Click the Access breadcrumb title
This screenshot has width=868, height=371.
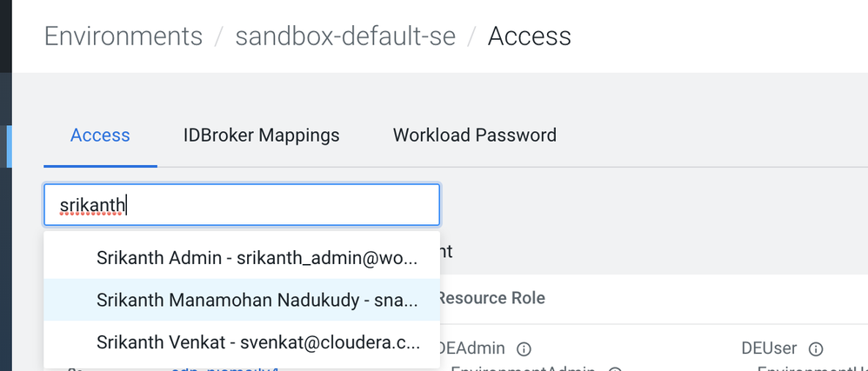[x=529, y=36]
